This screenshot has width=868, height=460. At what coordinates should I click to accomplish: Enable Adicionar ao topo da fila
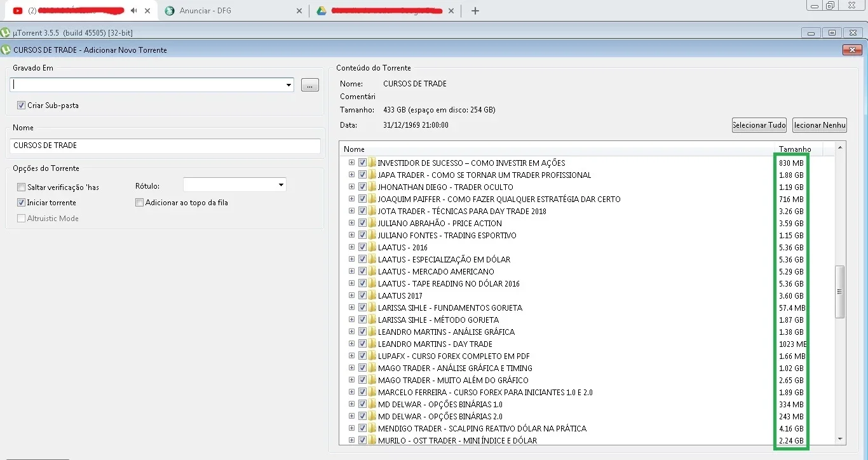click(140, 203)
